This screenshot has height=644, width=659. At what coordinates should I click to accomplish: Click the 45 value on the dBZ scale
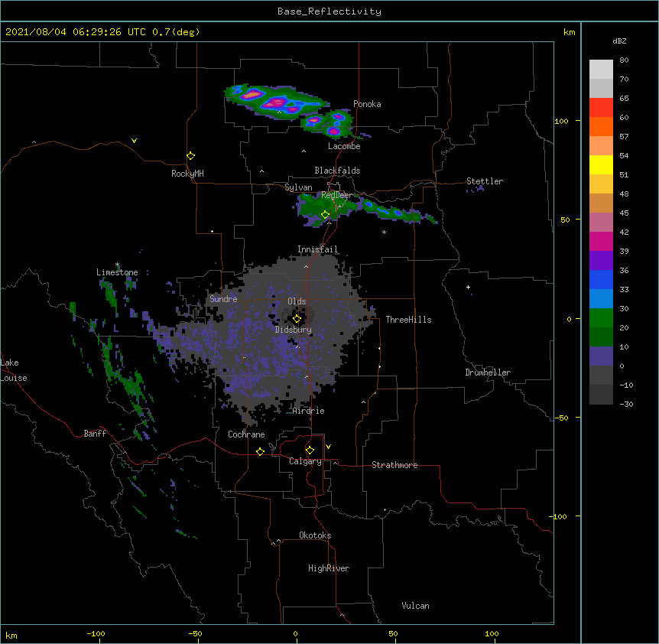tap(624, 213)
